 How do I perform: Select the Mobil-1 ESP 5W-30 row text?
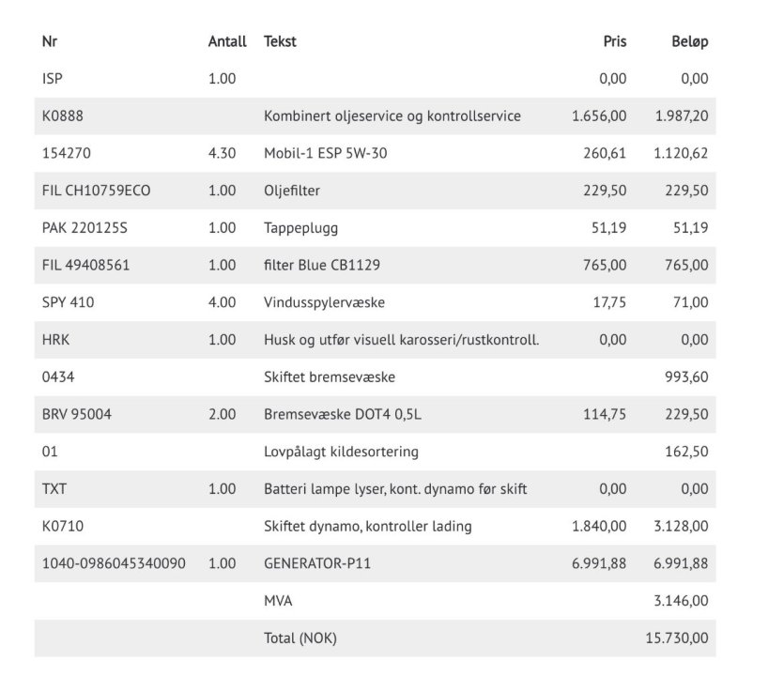325,153
